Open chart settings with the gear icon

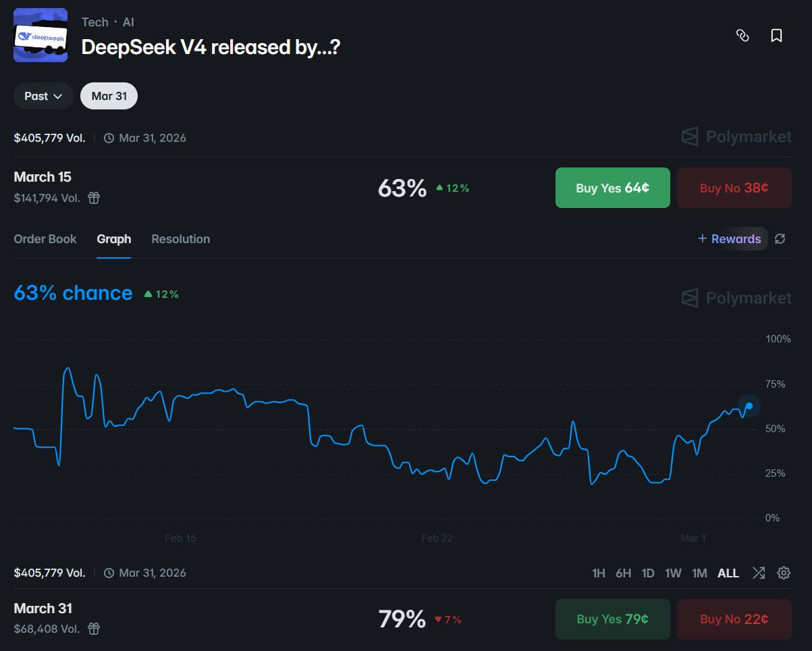[x=783, y=573]
